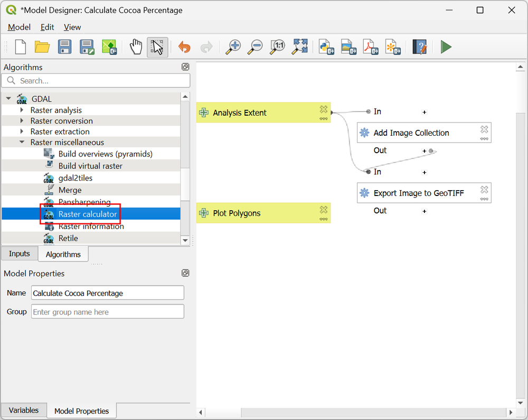Click the greyed Redo arrow icon
The width and height of the screenshot is (528, 420).
[206, 47]
